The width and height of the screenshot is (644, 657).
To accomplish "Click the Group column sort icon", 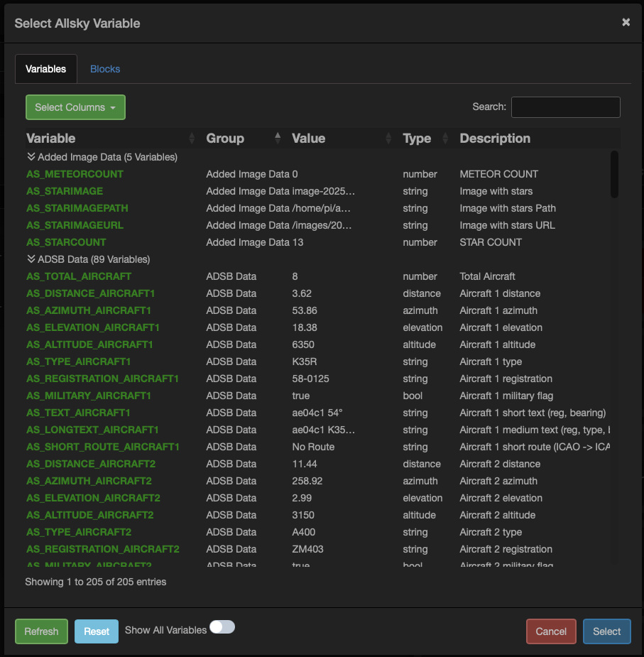I will (x=278, y=139).
